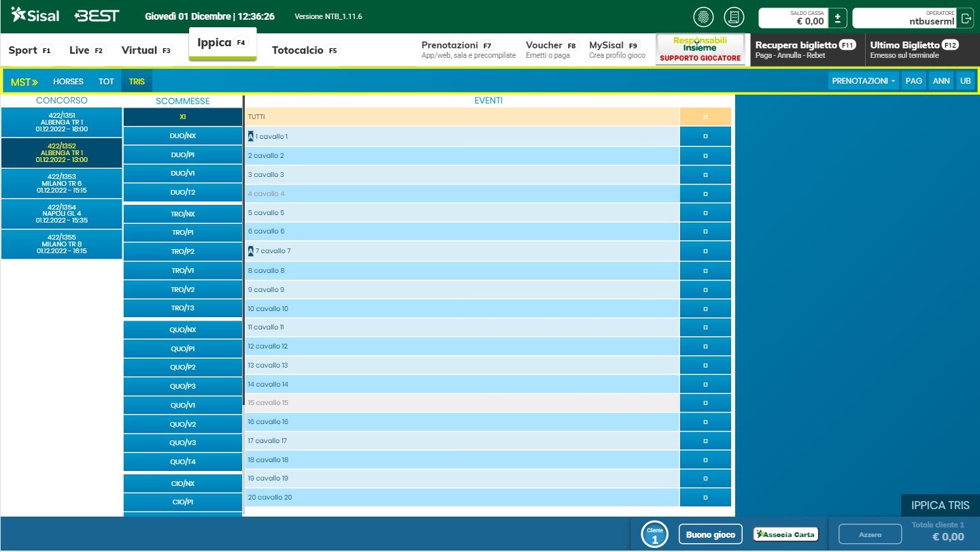980x552 pixels.
Task: Toggle checkbox for 2 cavallo 2
Action: point(705,156)
